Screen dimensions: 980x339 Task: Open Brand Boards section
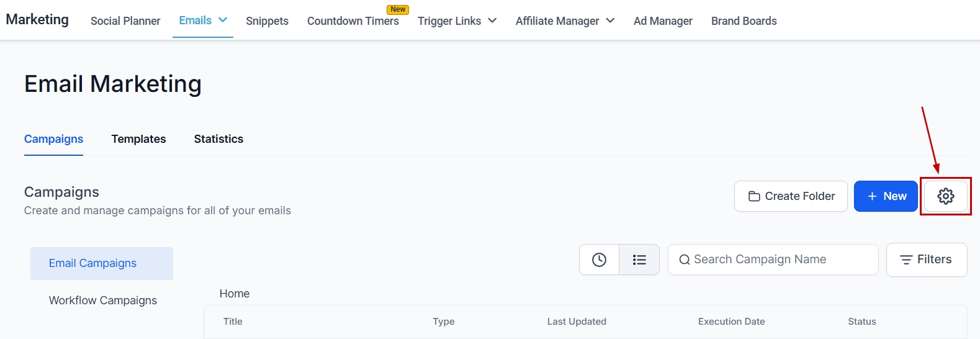(x=744, y=21)
